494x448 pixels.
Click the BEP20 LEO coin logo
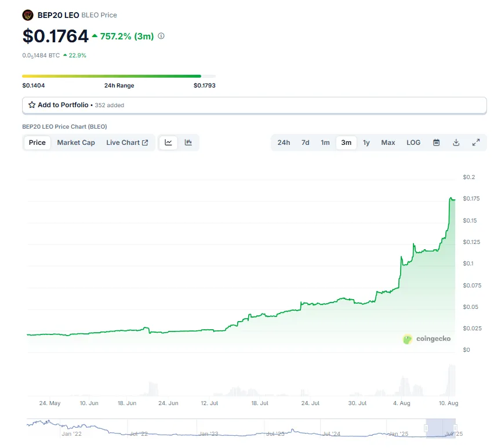click(28, 15)
